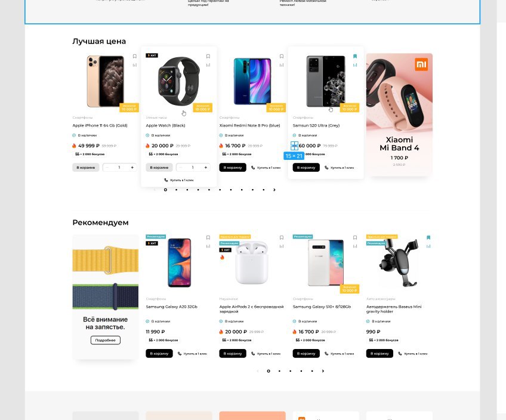Viewport: 506px width, 420px height.
Task: Click Подробнее button on wristband banner
Action: click(106, 340)
